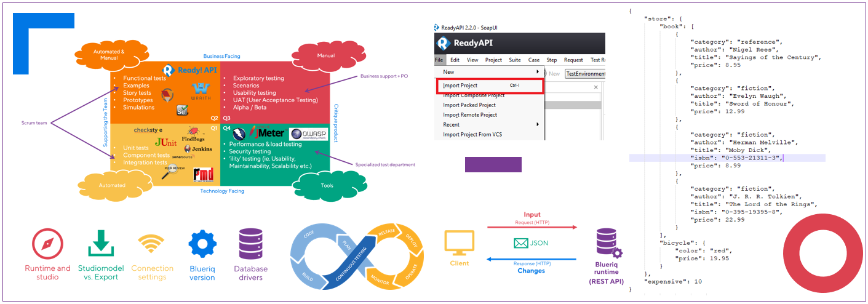The image size is (868, 304).
Task: Click the small icon in the ReadyAPI title bar
Action: (x=436, y=27)
